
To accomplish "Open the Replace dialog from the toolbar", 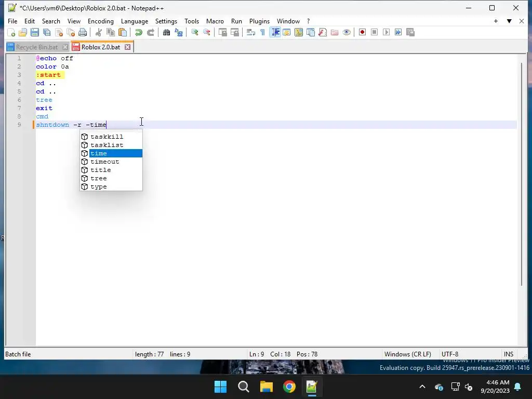I will 179,32.
